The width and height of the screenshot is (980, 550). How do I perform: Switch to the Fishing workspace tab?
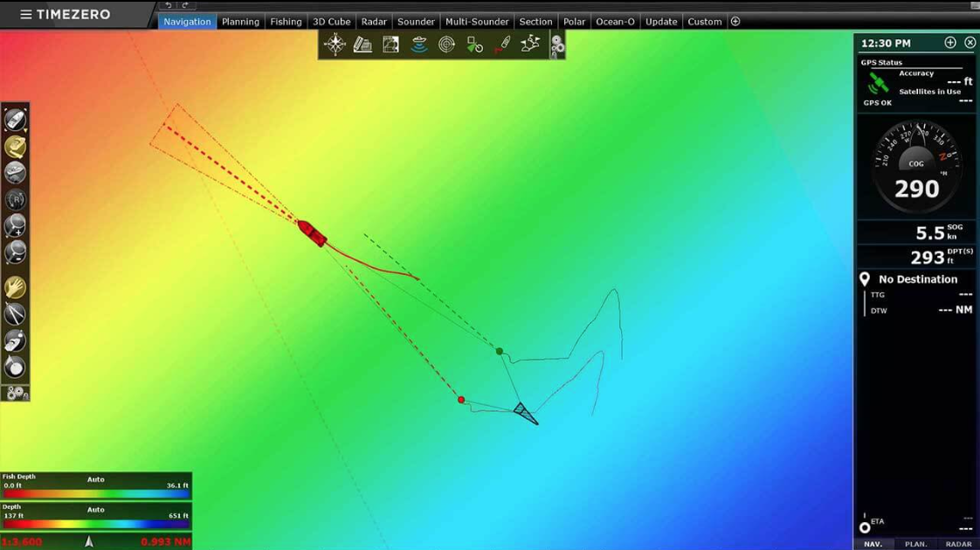pos(286,22)
